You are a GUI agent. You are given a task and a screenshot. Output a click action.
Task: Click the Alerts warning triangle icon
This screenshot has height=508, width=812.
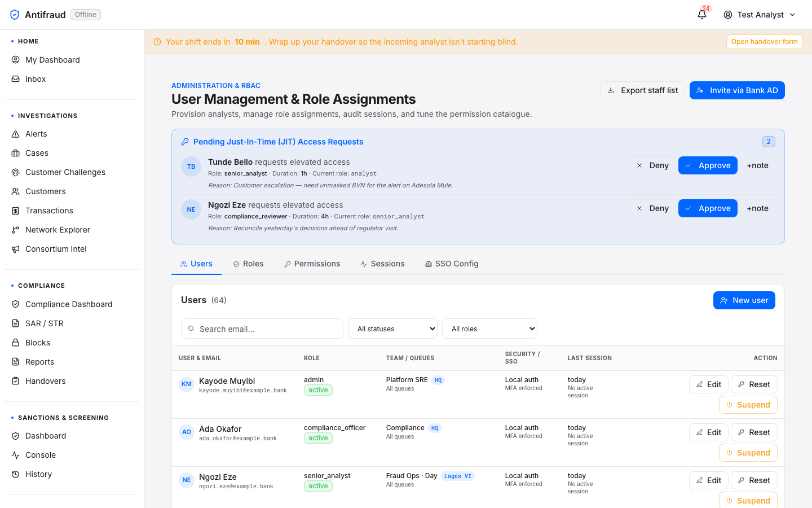(16, 134)
